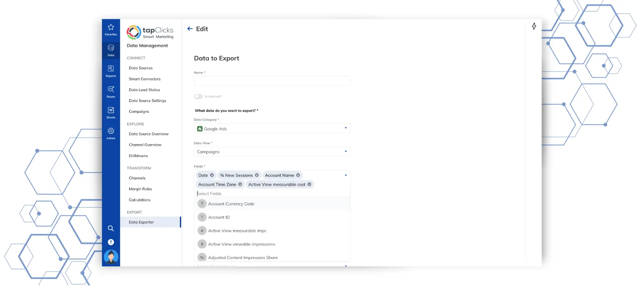
Task: Click the T icon beside Account ID
Action: [202, 217]
